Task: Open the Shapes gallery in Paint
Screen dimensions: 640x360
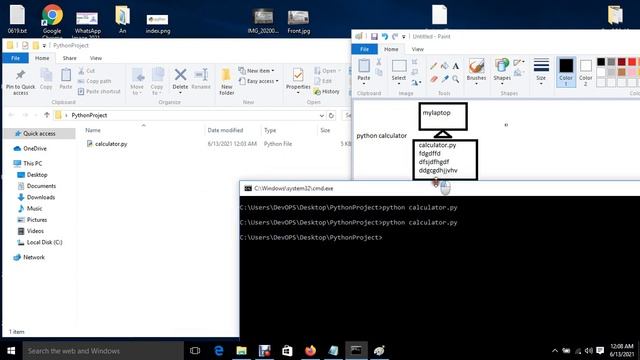Action: coord(502,71)
